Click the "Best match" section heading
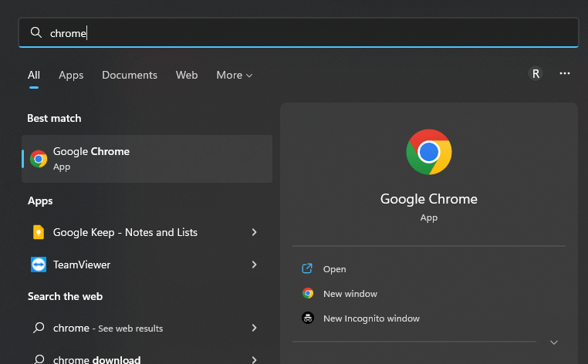Image resolution: width=588 pixels, height=364 pixels. [54, 118]
